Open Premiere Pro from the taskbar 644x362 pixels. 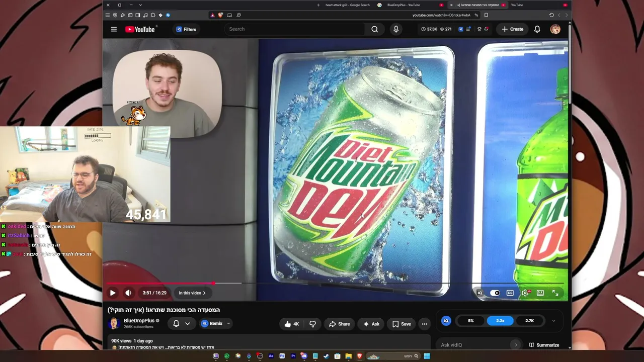(x=293, y=356)
